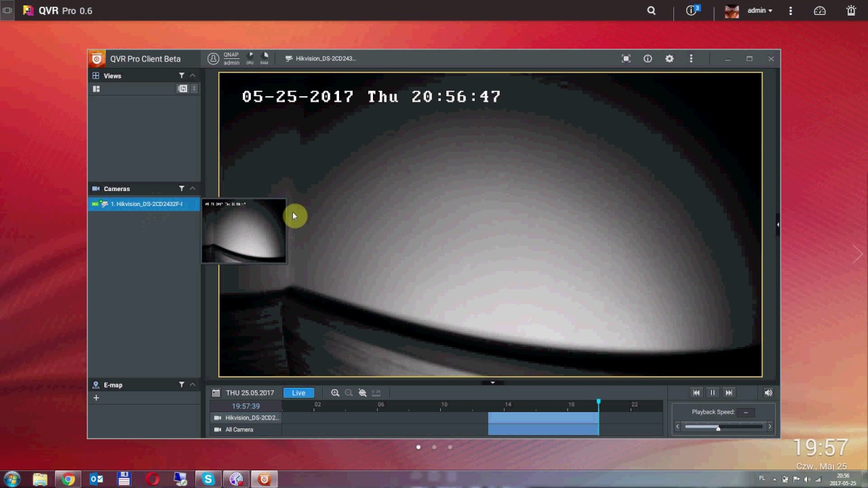The height and width of the screenshot is (488, 868).
Task: Zoom out the playback timeline
Action: [x=349, y=392]
